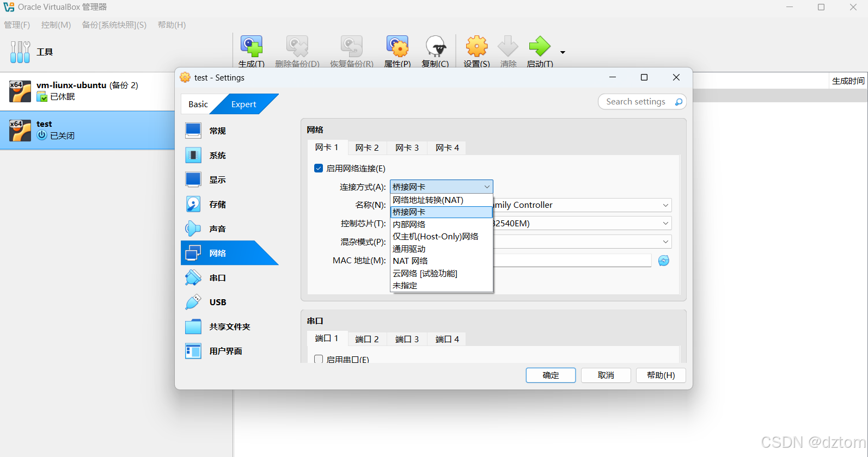Screen dimensions: 868x457
Task: Toggle Enable Serial Port (启用串口) checkbox
Action: click(x=319, y=359)
